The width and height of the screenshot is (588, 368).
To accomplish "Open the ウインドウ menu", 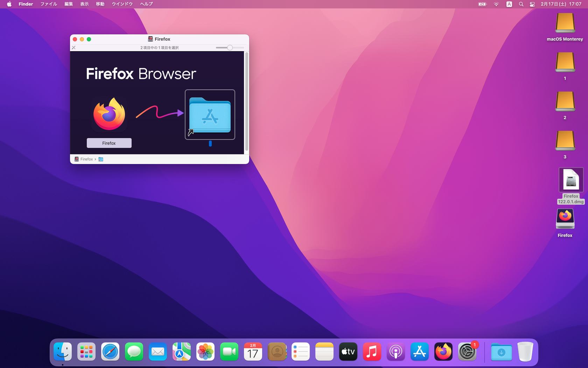I will 122,4.
